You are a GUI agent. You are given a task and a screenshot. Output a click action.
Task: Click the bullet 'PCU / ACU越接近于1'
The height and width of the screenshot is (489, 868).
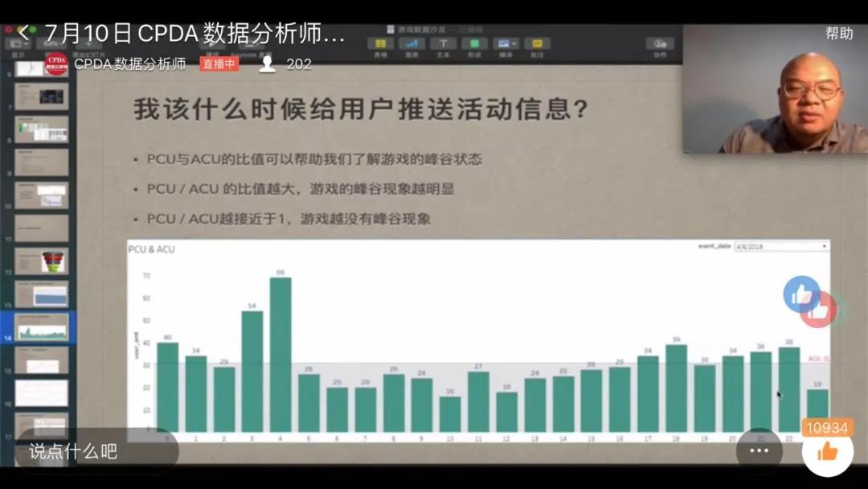click(x=289, y=220)
